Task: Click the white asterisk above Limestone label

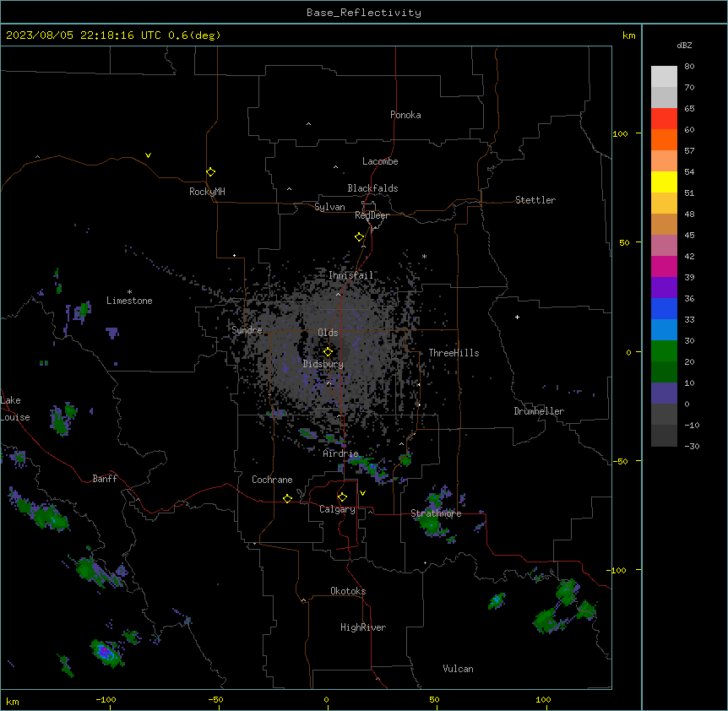Action: [x=129, y=291]
